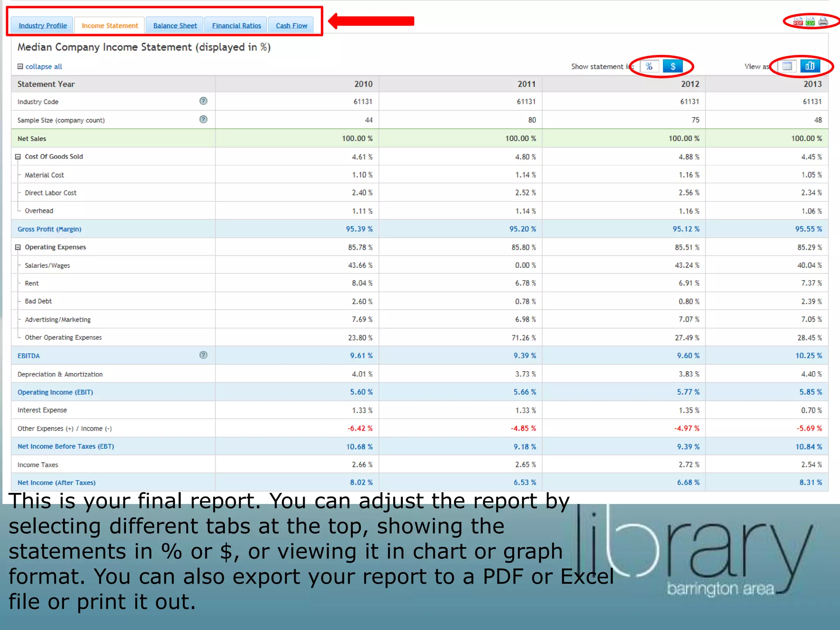Switch to Industry Profile tab

pyautogui.click(x=42, y=25)
